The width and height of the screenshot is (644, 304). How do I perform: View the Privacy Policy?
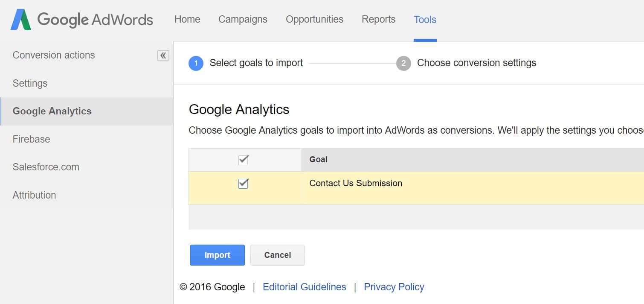394,286
